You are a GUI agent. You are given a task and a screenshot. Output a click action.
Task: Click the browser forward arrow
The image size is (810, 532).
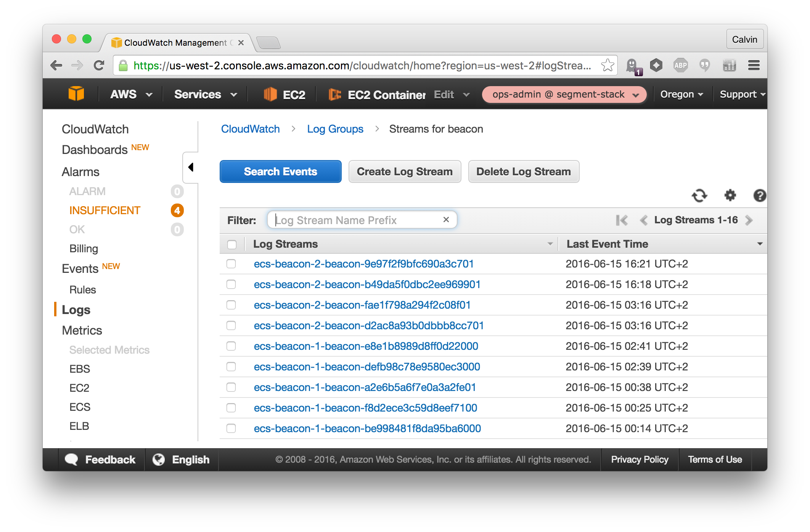77,66
